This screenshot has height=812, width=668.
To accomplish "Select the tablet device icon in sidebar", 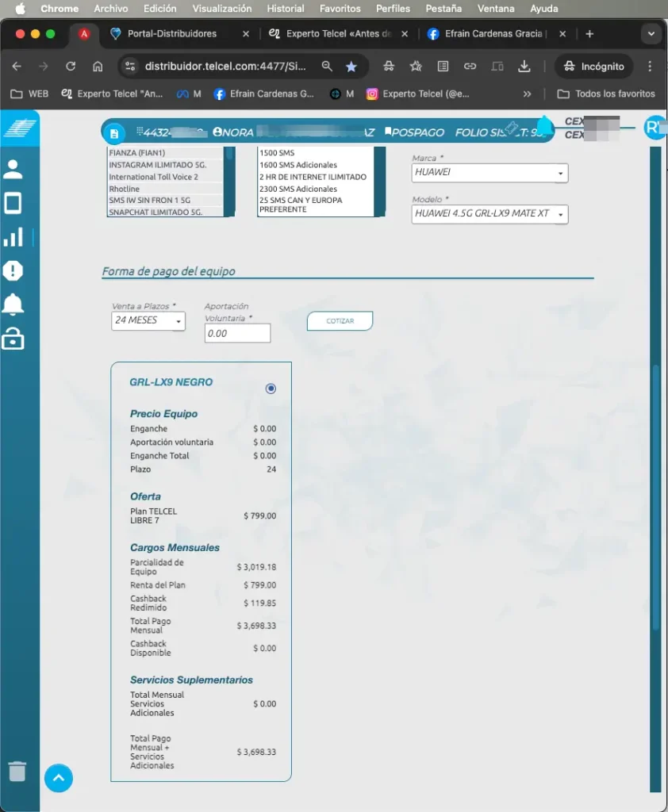I will pos(13,203).
